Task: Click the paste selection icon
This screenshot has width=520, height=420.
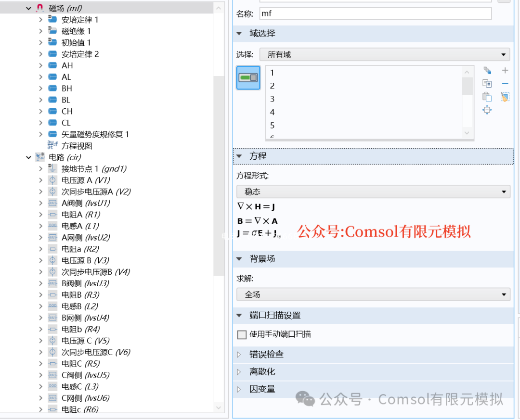Action: click(x=487, y=96)
